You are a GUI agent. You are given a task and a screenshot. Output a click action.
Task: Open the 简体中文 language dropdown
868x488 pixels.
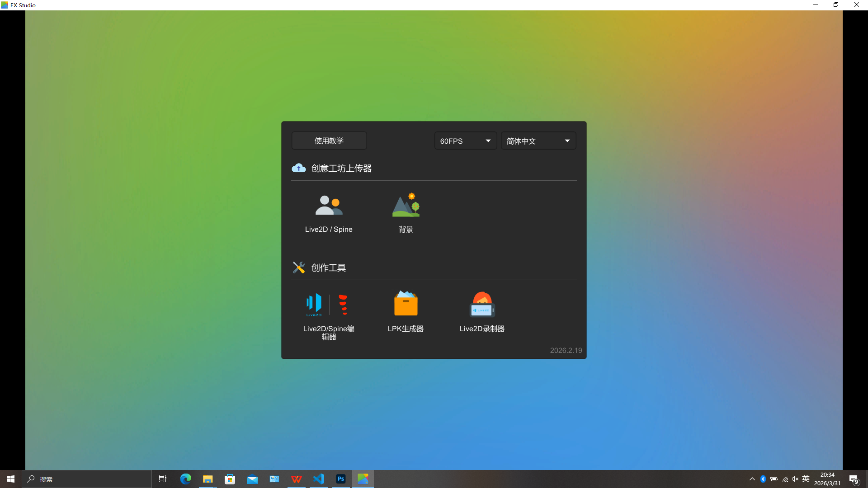pos(538,141)
